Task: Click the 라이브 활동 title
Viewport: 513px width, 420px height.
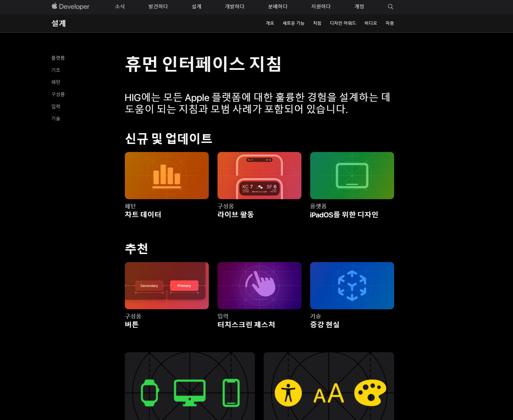Action: tap(236, 215)
